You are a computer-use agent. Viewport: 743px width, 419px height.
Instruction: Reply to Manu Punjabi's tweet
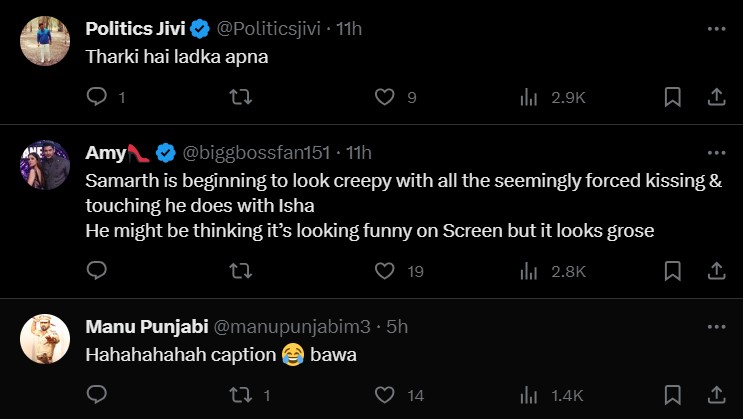(97, 395)
